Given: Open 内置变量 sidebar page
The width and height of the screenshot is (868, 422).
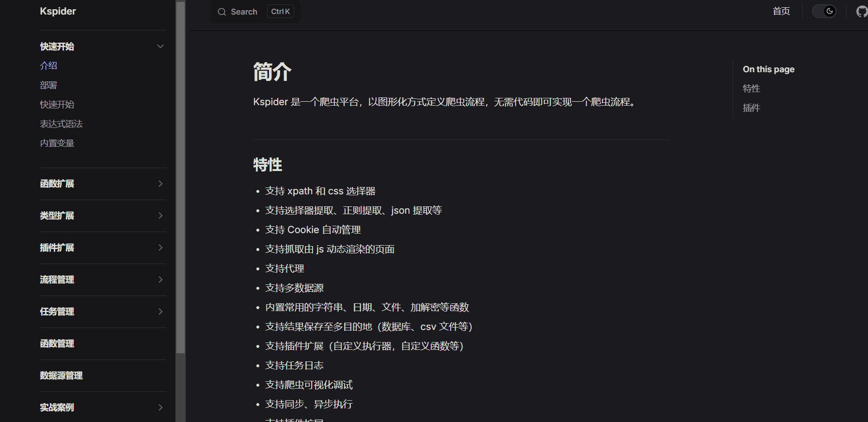Looking at the screenshot, I should pos(57,143).
